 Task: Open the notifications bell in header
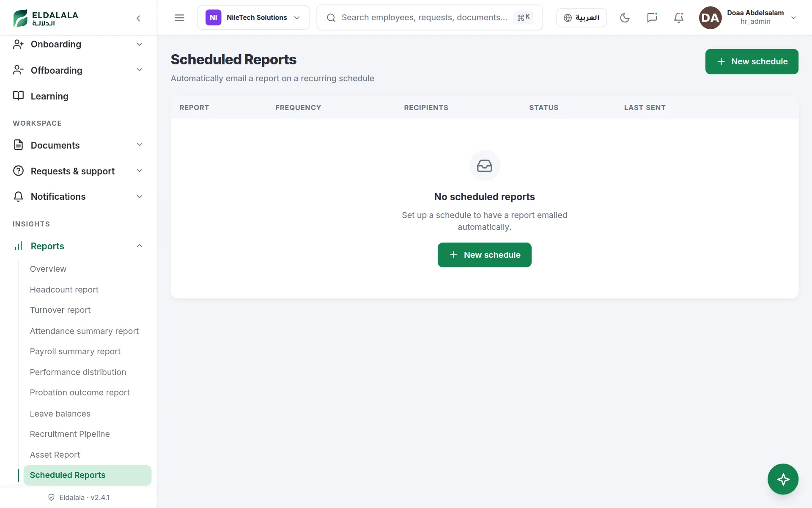[679, 18]
